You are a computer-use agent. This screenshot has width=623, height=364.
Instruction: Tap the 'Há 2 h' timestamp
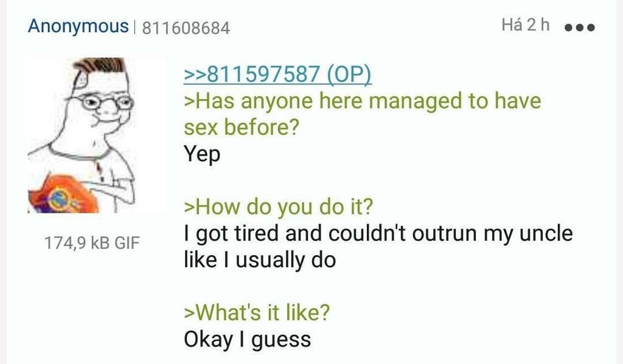(525, 25)
